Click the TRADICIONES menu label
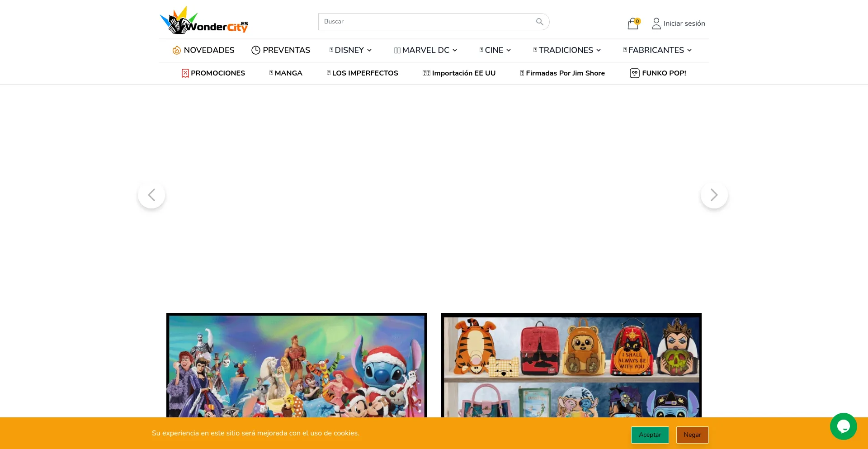The image size is (868, 449). 566,50
